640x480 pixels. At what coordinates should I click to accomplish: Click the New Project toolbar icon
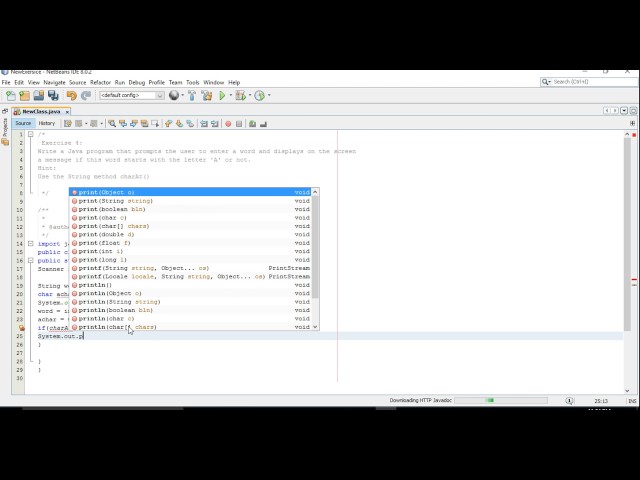pyautogui.click(x=24, y=96)
